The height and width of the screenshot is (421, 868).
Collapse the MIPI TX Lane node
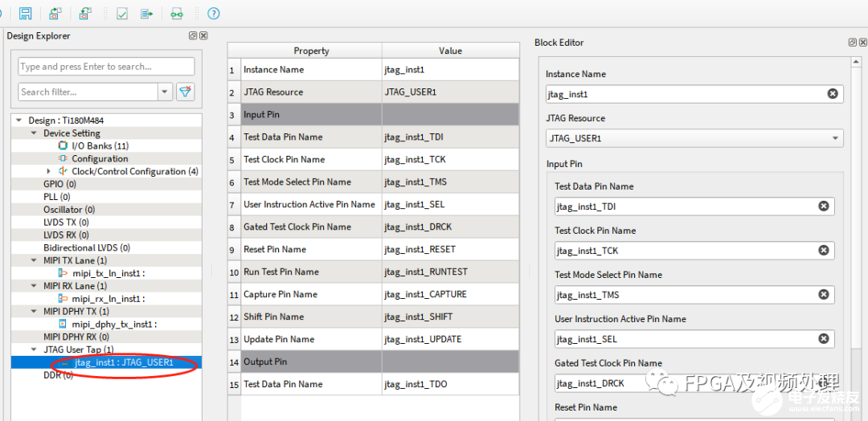tap(35, 260)
